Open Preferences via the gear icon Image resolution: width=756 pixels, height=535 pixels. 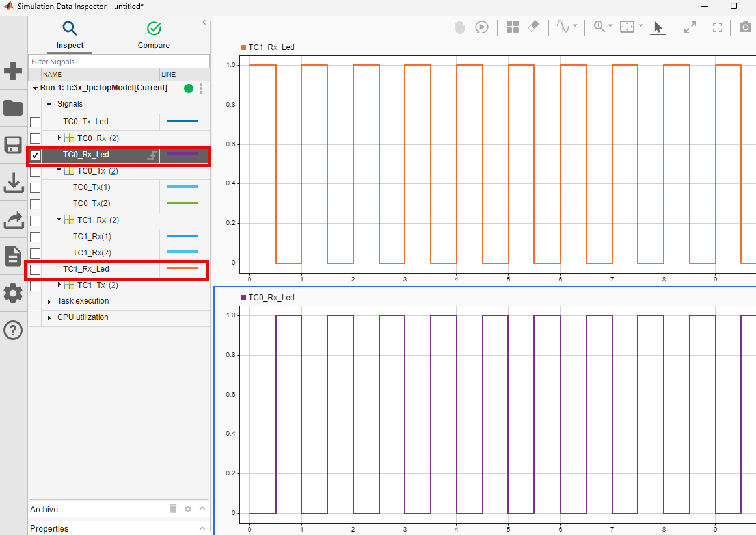pyautogui.click(x=13, y=293)
